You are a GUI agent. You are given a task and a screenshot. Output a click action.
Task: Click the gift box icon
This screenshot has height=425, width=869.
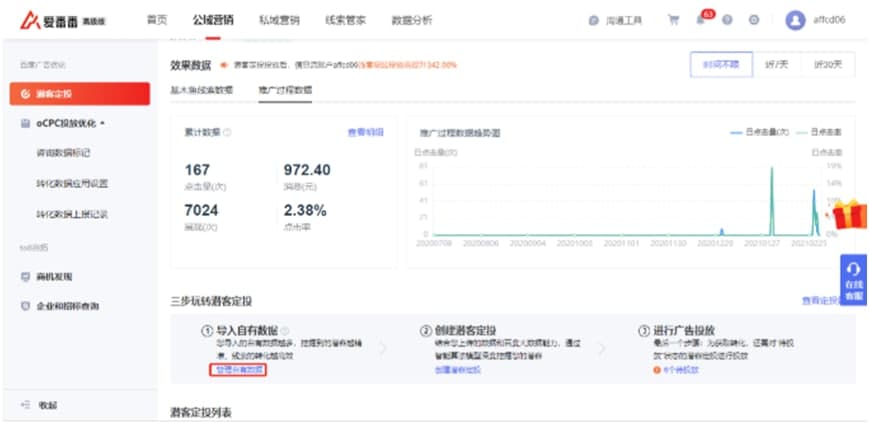(x=849, y=214)
